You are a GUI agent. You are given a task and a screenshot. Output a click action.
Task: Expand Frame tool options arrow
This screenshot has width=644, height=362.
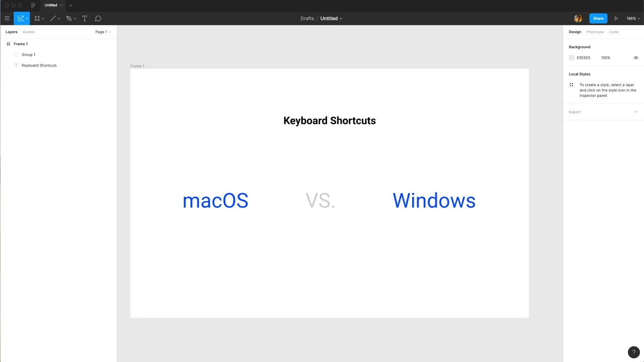click(43, 19)
